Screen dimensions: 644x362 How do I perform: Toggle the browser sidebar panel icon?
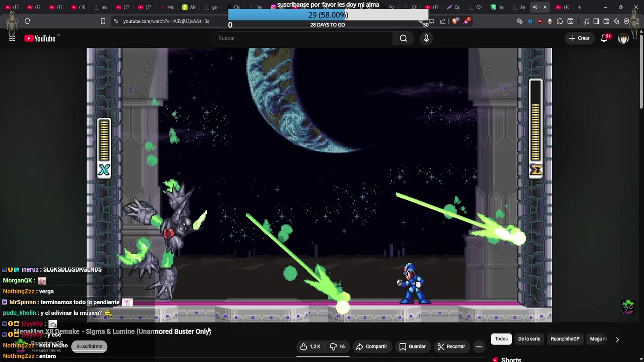(x=596, y=21)
